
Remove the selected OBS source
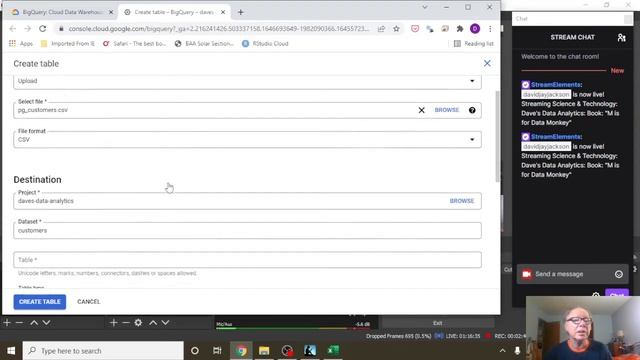click(126, 323)
